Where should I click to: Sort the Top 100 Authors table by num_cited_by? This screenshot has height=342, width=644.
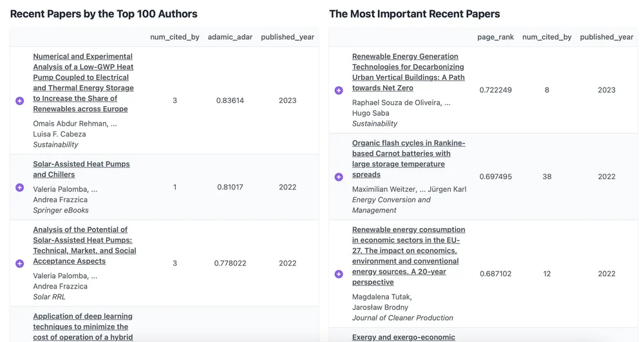click(175, 37)
